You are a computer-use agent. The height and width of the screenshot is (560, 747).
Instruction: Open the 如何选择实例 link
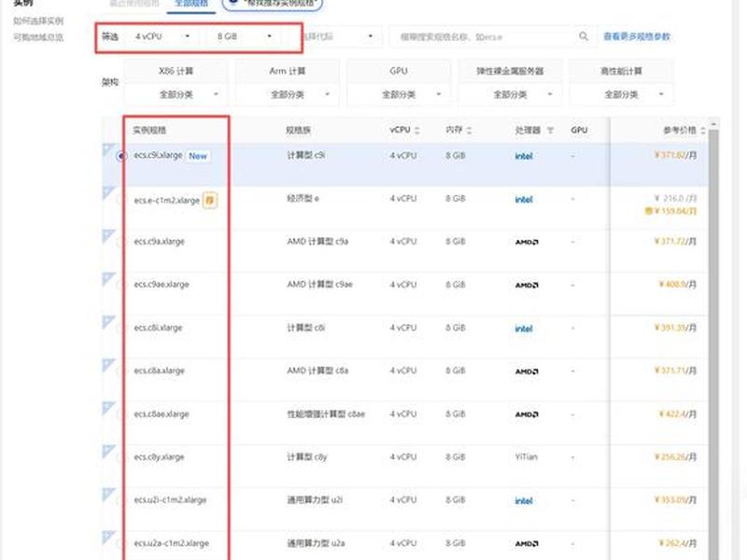[x=38, y=21]
